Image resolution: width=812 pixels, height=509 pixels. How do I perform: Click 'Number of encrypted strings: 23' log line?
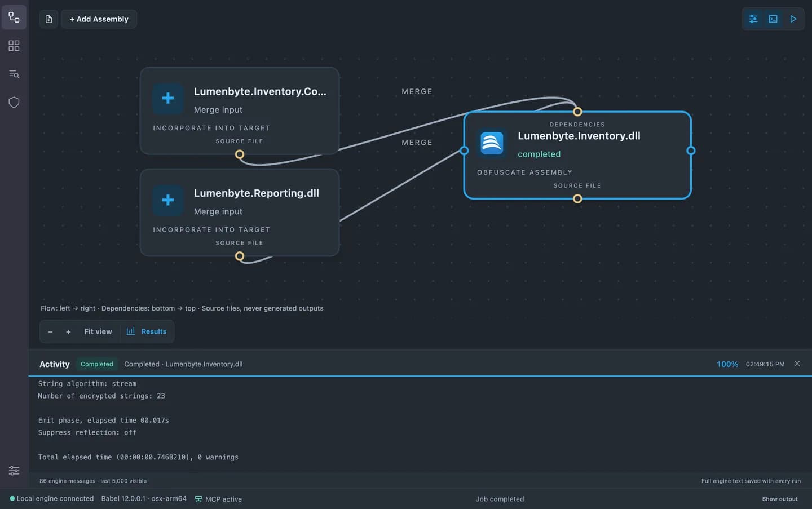(x=101, y=396)
